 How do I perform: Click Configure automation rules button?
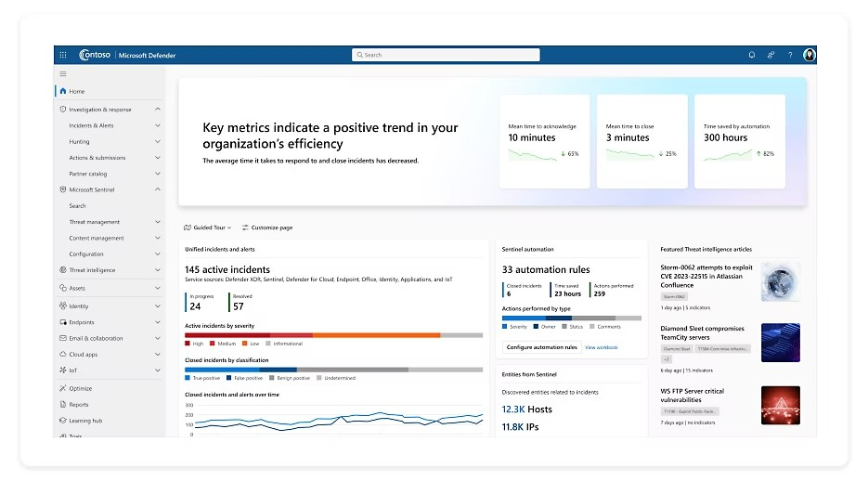541,347
